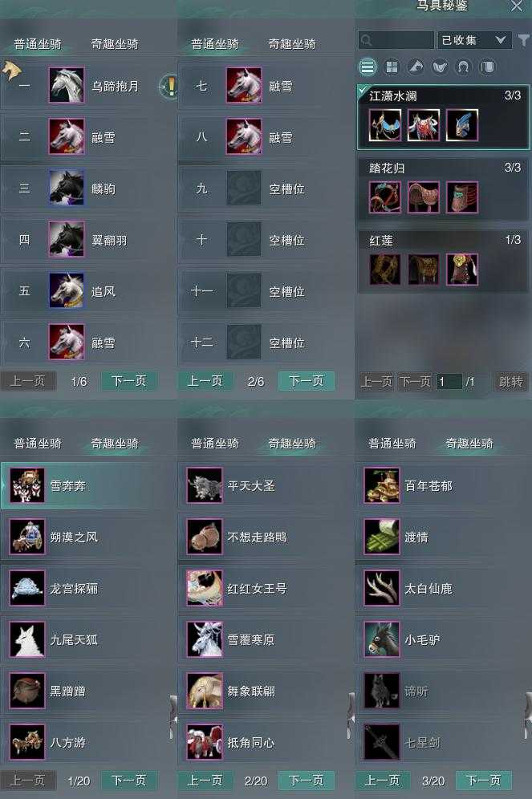Switch to the list view icon

click(x=368, y=67)
